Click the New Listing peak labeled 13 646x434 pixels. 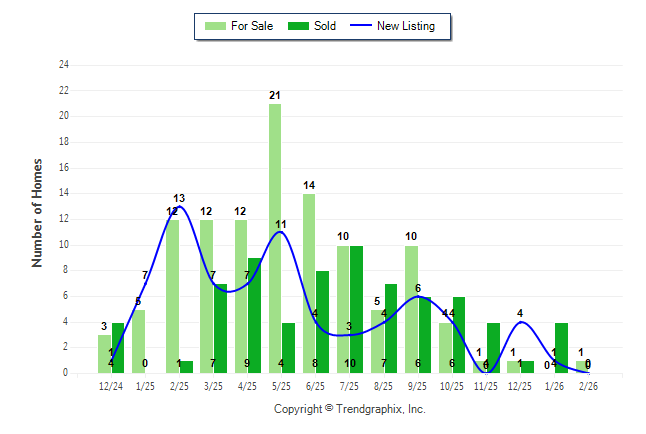coord(179,206)
